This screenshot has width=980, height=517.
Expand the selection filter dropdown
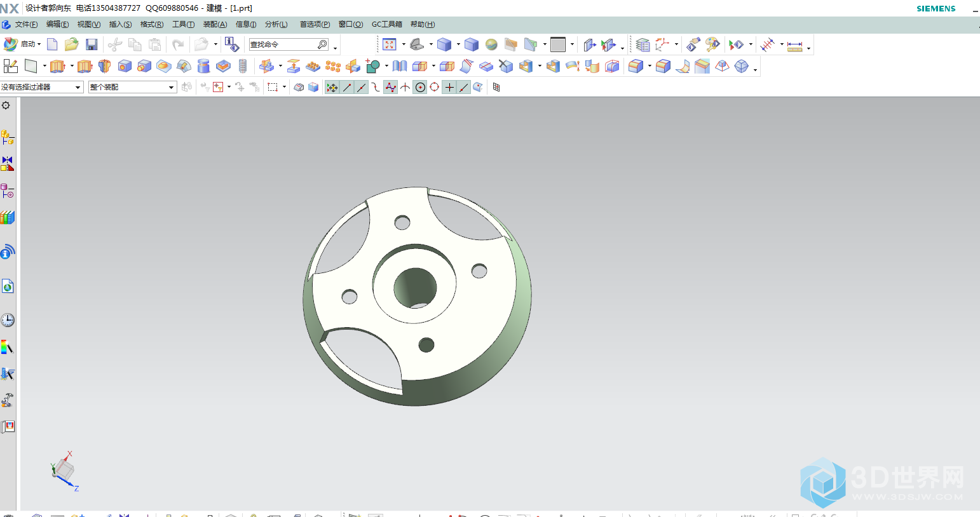[x=78, y=88]
